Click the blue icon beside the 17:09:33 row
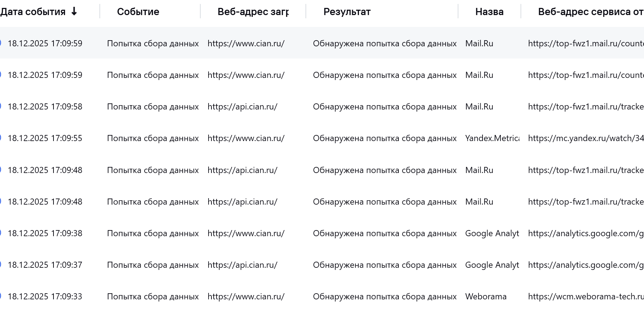Image resolution: width=644 pixels, height=313 pixels. [1, 296]
